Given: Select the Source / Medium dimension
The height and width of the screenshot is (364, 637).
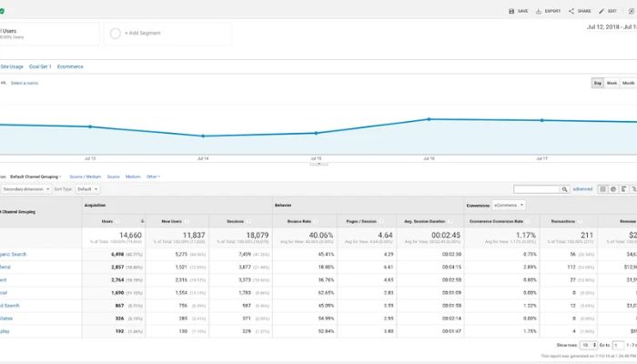Looking at the screenshot, I should click(x=85, y=177).
